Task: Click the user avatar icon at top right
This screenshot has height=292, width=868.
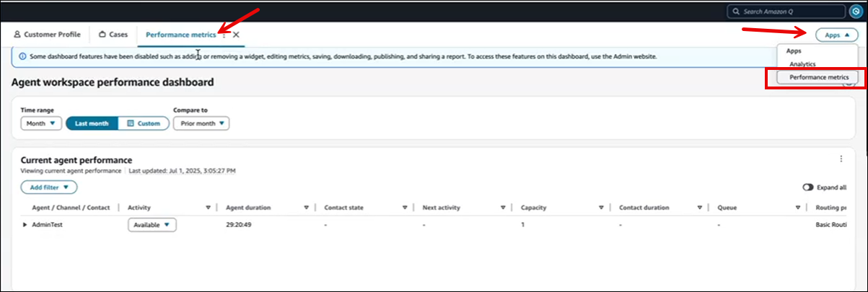Action: (x=855, y=12)
